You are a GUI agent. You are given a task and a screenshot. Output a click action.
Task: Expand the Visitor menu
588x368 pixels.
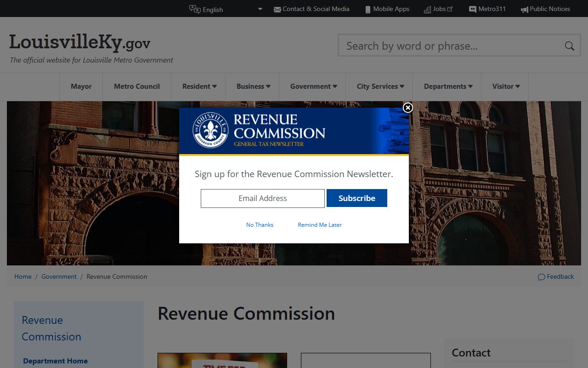[506, 86]
